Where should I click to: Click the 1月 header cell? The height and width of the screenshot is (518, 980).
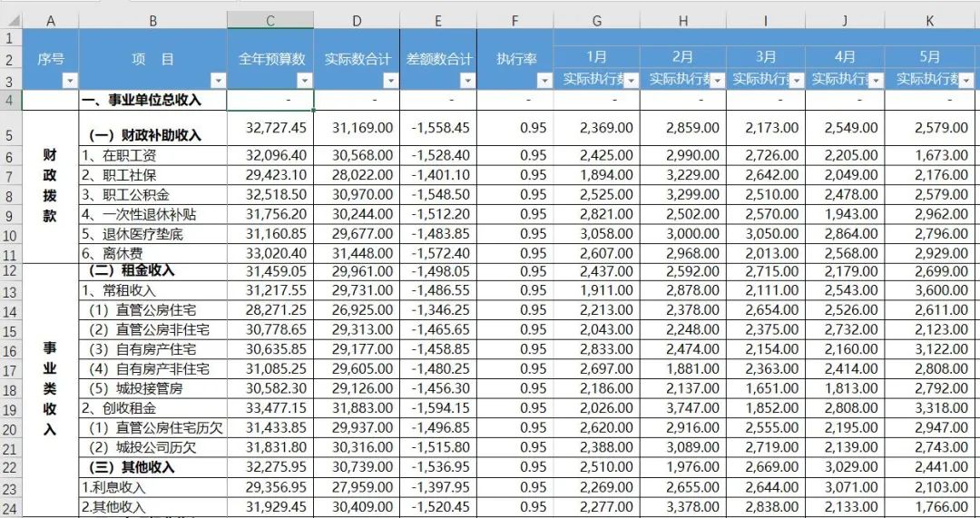point(597,57)
